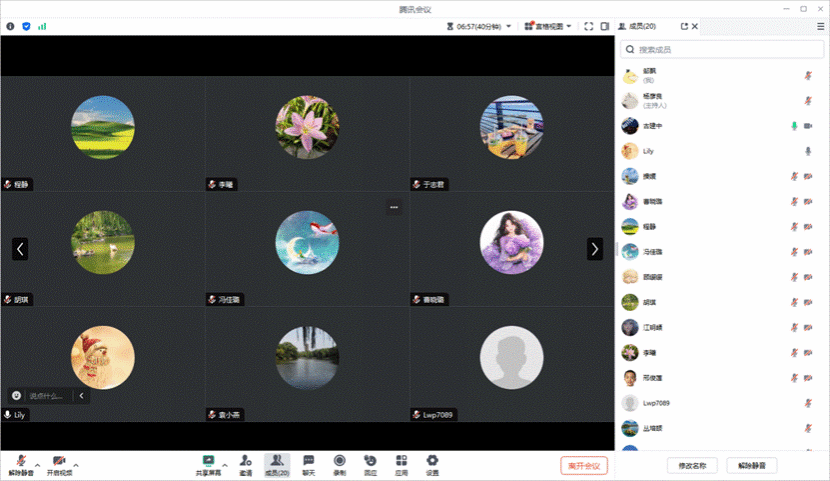Select 古建中 in the members list
Screen dimensions: 830x481
click(722, 126)
